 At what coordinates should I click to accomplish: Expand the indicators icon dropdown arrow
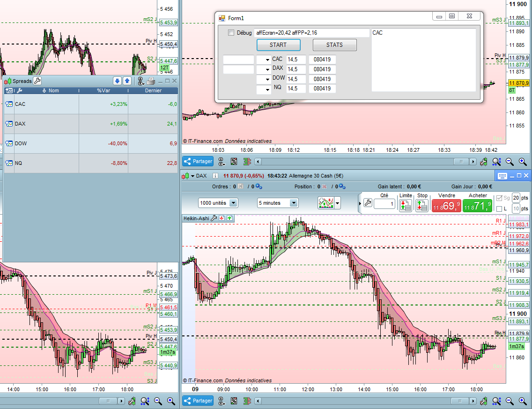[338, 203]
